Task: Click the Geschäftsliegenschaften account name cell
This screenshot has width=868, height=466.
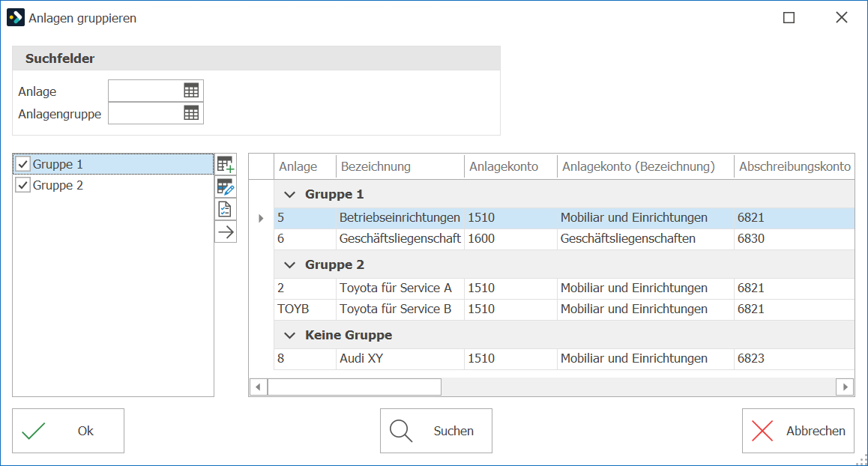Action: coord(646,239)
